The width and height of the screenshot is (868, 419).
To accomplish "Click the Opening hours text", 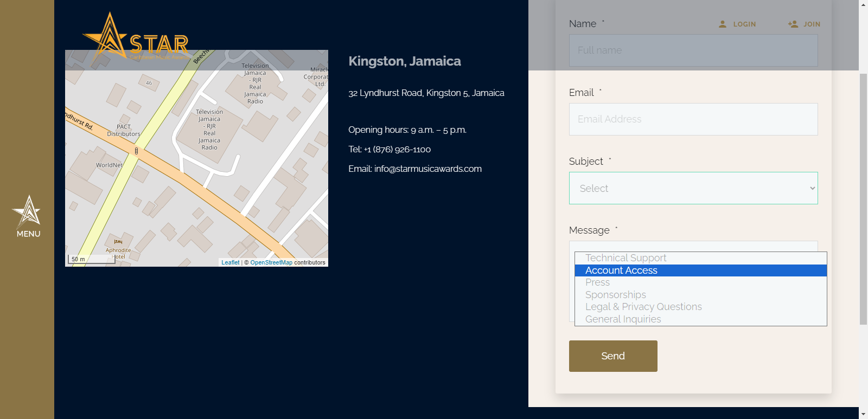I will point(407,130).
